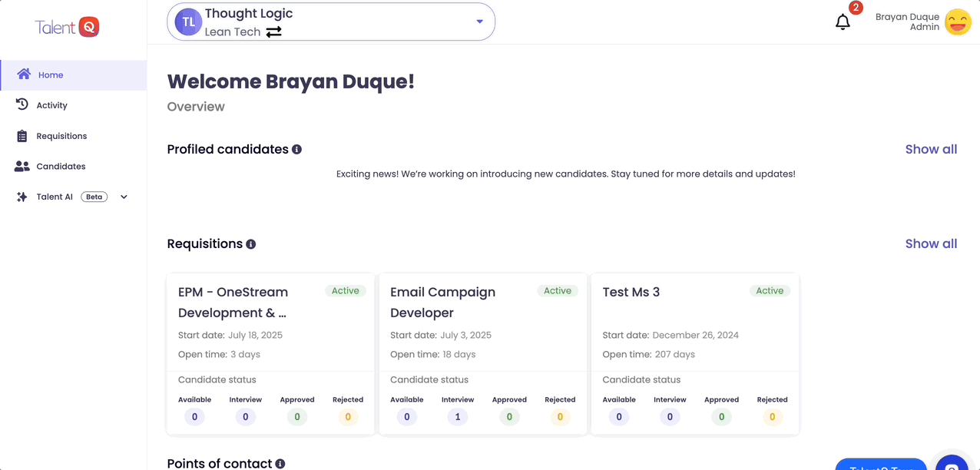Open Requisitions from the sidebar
This screenshot has height=470, width=980.
pyautogui.click(x=61, y=136)
